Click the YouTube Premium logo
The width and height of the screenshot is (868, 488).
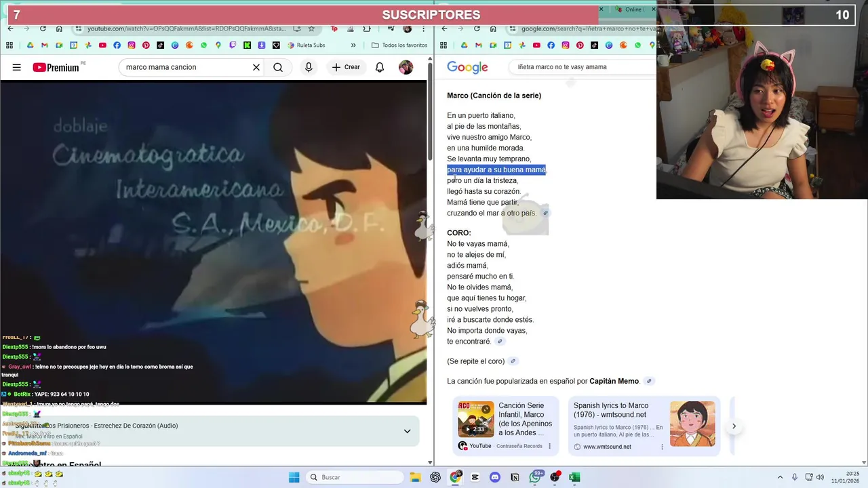click(57, 67)
